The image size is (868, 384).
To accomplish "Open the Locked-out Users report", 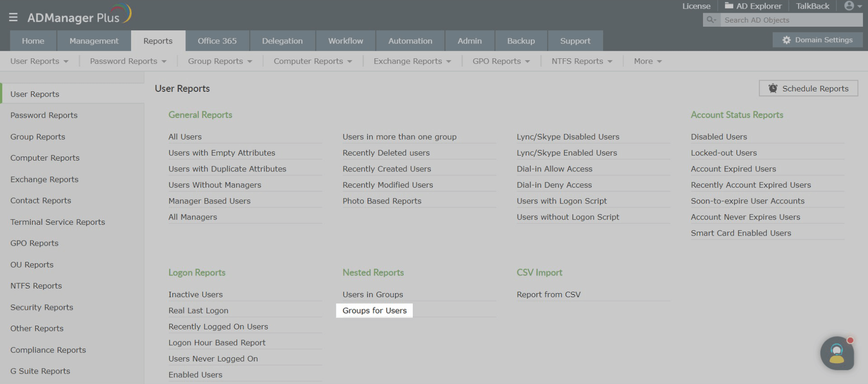I will 724,153.
